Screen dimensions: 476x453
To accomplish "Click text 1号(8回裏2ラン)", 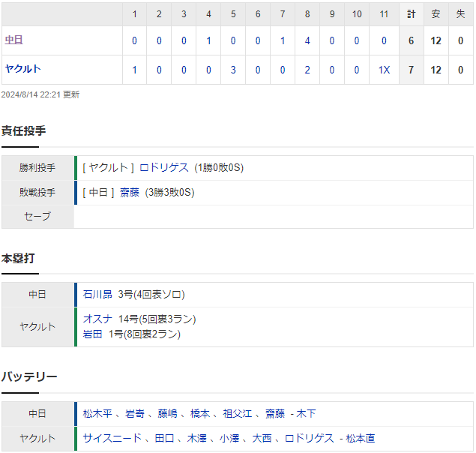I will [x=145, y=334].
